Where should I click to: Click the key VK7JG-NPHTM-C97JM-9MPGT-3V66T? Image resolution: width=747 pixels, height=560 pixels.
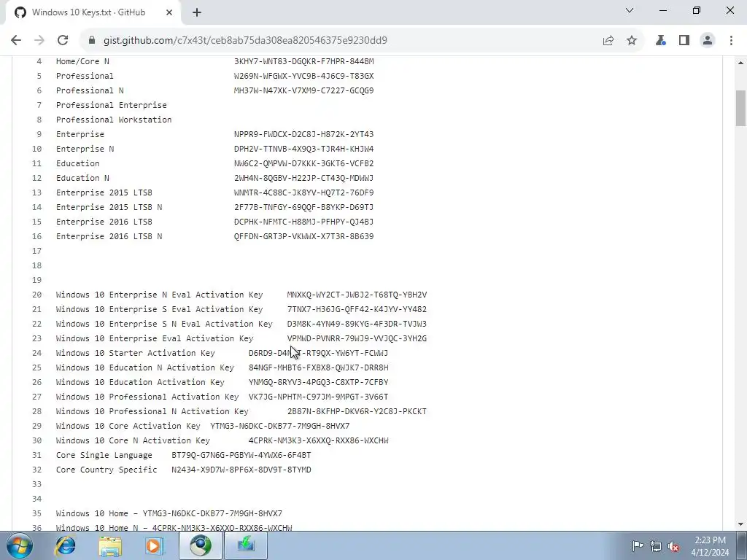(318, 397)
